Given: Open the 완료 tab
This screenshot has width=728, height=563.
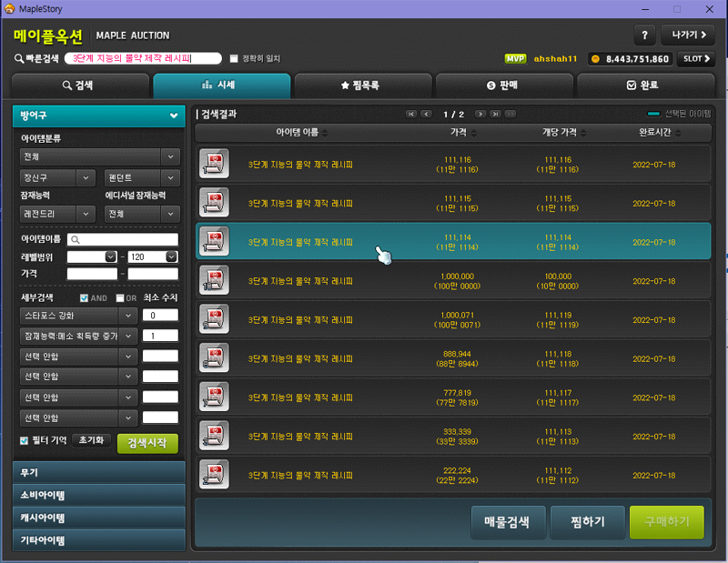Looking at the screenshot, I should [x=645, y=85].
